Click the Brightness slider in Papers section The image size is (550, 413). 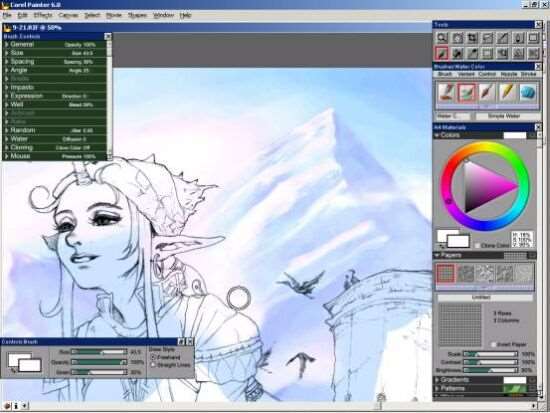coord(490,370)
